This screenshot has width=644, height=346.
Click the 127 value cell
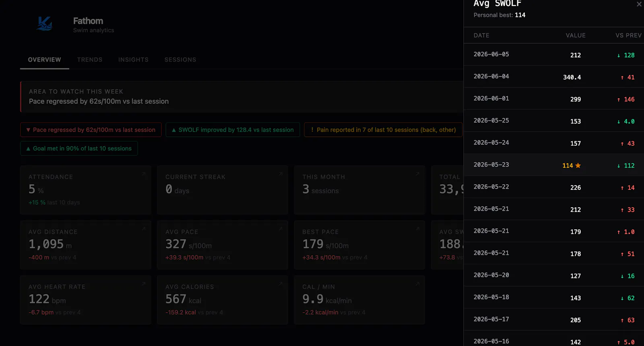coord(576,276)
